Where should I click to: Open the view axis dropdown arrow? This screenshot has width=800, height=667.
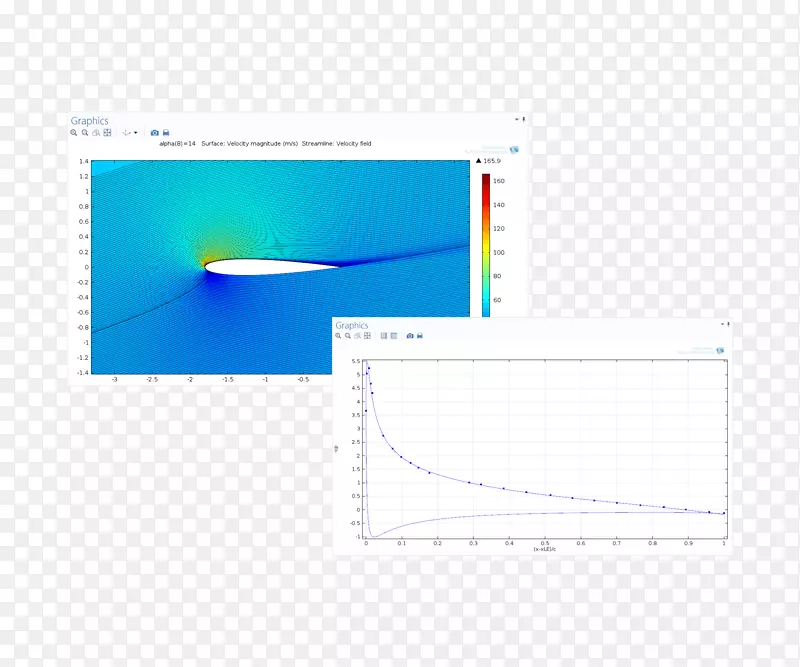[x=136, y=133]
